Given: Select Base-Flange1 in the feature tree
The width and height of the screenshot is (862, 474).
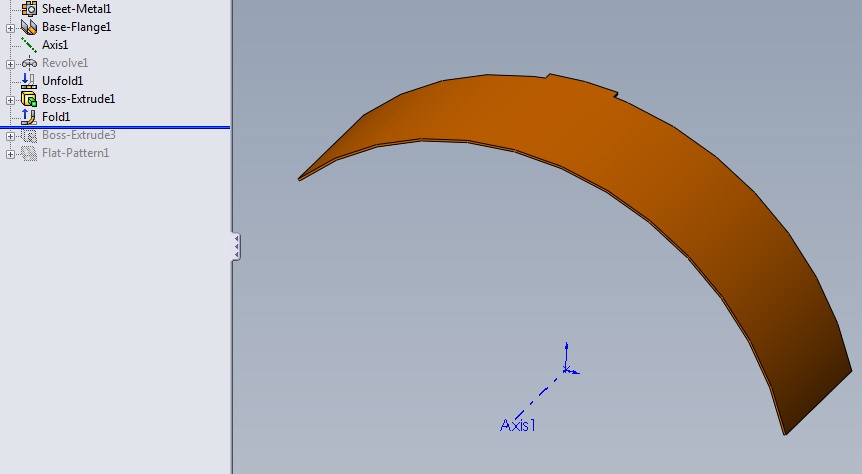Looking at the screenshot, I should 76,27.
